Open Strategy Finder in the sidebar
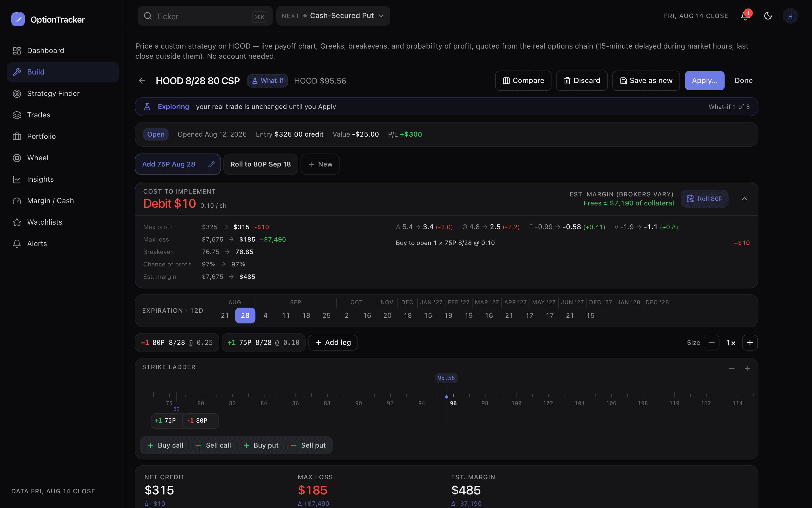The image size is (812, 508). pos(63,93)
